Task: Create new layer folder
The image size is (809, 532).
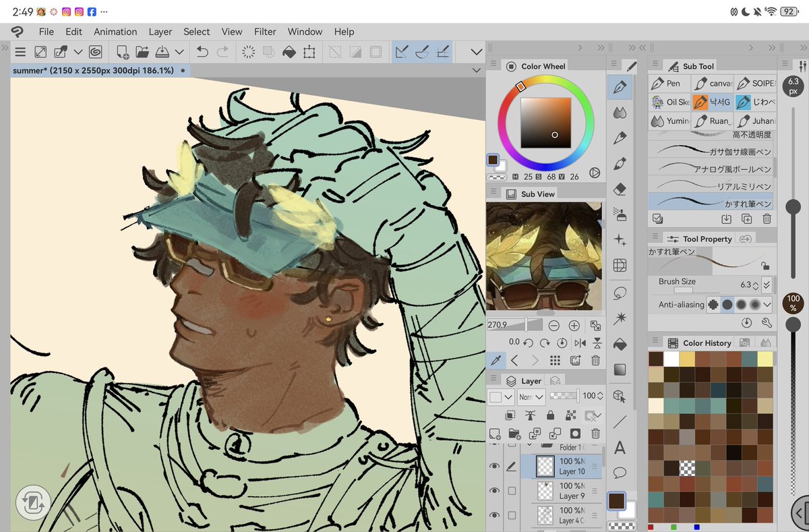Action: 514,434
